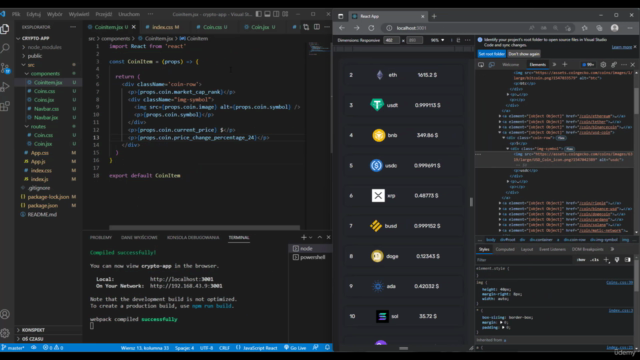Open the Run and Debug view icon
Image resolution: width=640 pixels, height=360 pixels.
tap(5, 87)
